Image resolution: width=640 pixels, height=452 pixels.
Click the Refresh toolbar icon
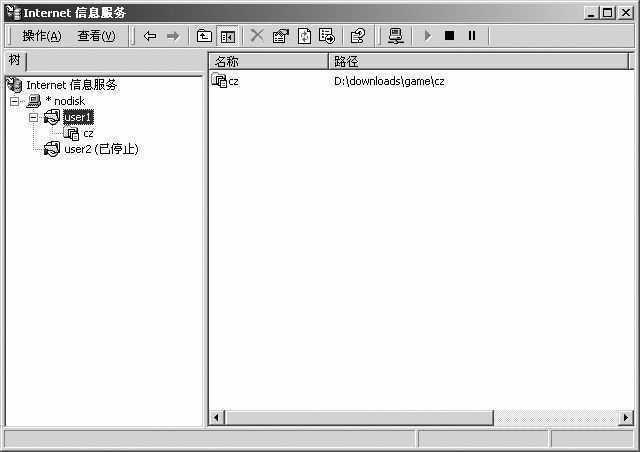(304, 36)
